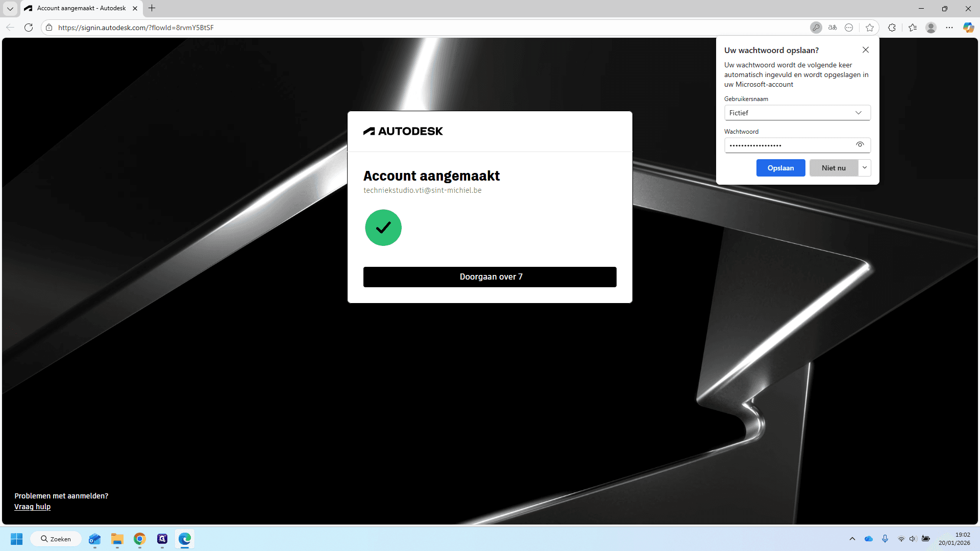Open File Explorer from the taskbar
This screenshot has width=980, height=551.
pyautogui.click(x=117, y=539)
